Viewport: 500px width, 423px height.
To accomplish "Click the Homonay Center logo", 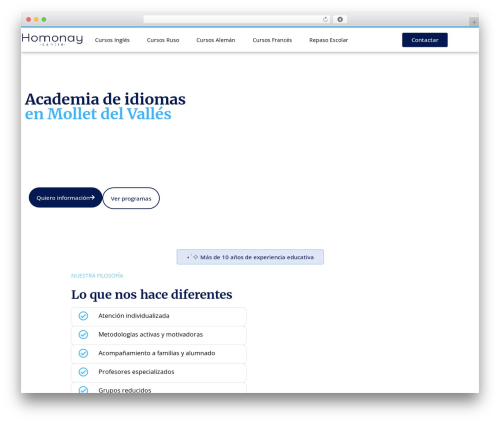I will pos(52,39).
